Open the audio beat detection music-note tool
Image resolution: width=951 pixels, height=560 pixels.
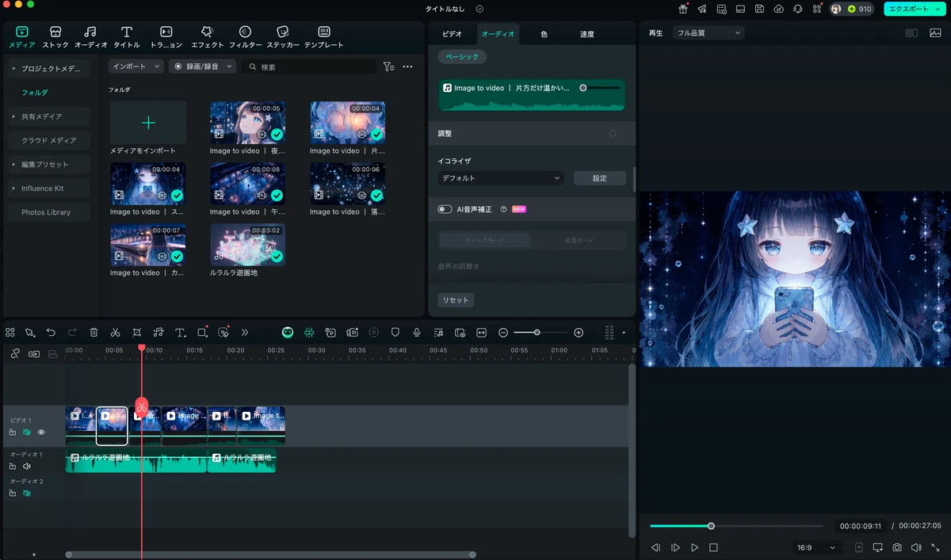tap(158, 333)
